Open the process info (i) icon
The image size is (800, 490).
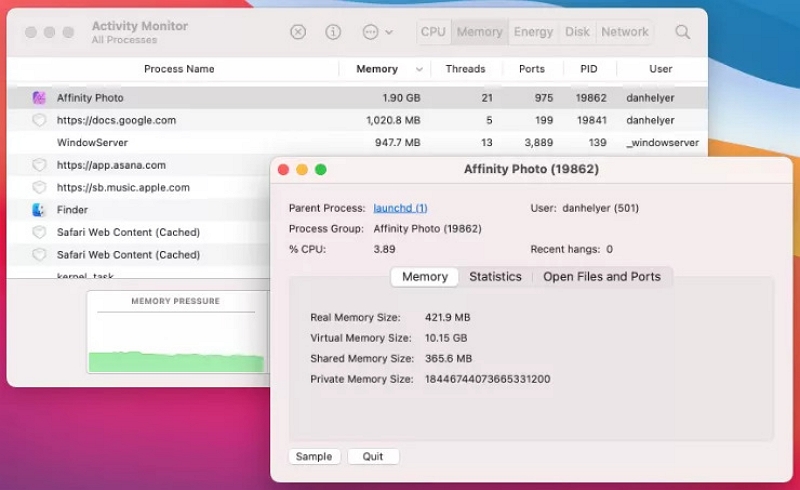333,32
